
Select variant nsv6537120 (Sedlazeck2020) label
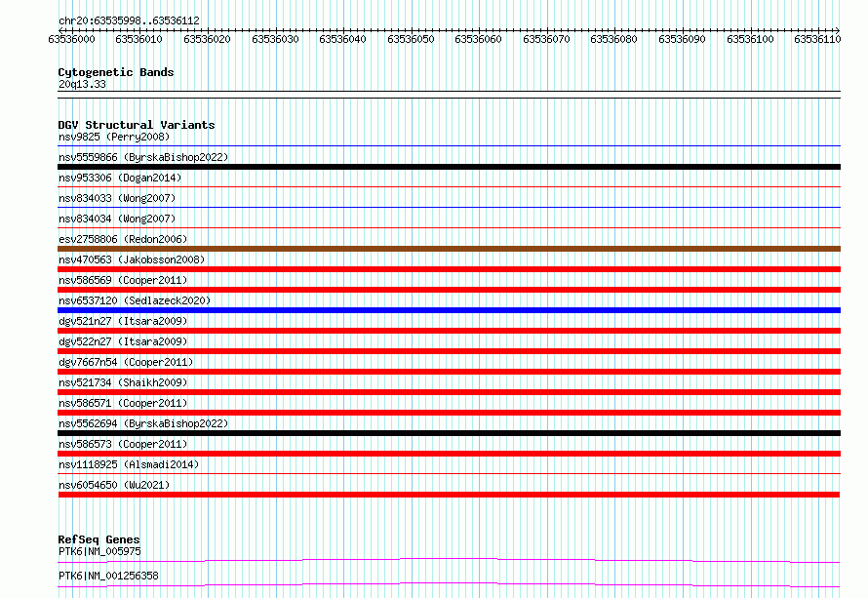[x=135, y=300]
